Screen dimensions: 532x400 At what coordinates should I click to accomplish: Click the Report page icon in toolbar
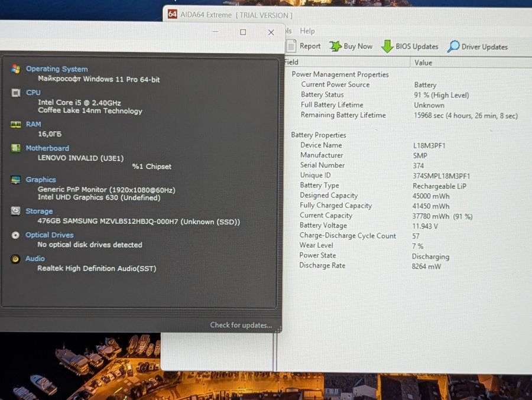pyautogui.click(x=291, y=46)
